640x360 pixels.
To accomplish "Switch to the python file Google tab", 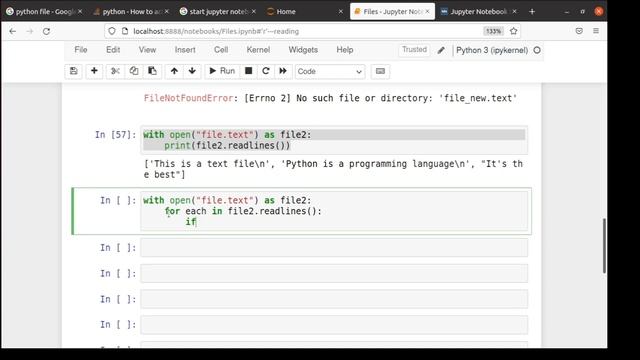I will tap(43, 11).
